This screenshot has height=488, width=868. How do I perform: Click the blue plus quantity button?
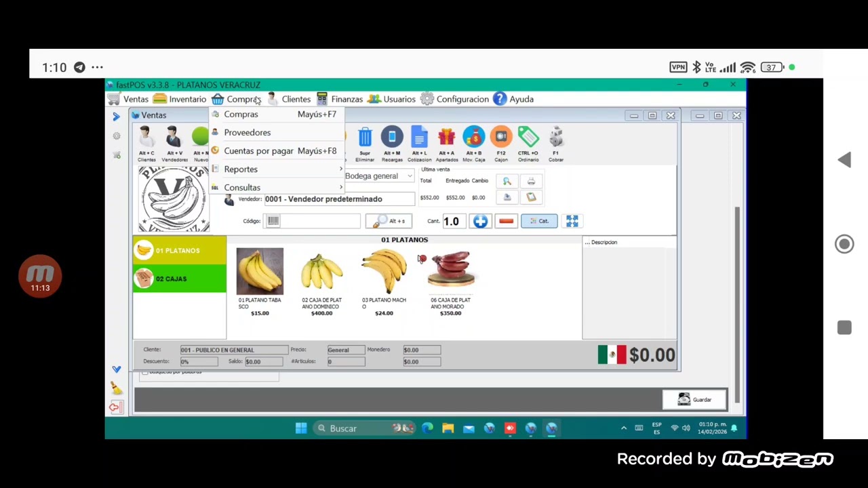pos(480,221)
